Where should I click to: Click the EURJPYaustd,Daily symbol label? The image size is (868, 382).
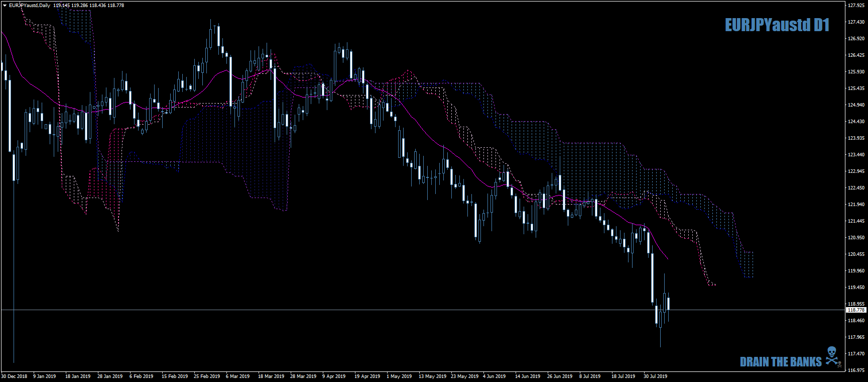click(x=29, y=6)
